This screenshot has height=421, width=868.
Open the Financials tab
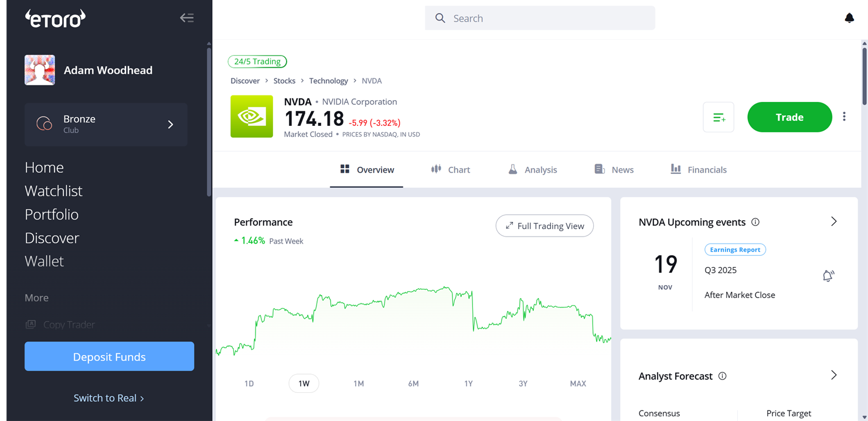[x=699, y=170]
